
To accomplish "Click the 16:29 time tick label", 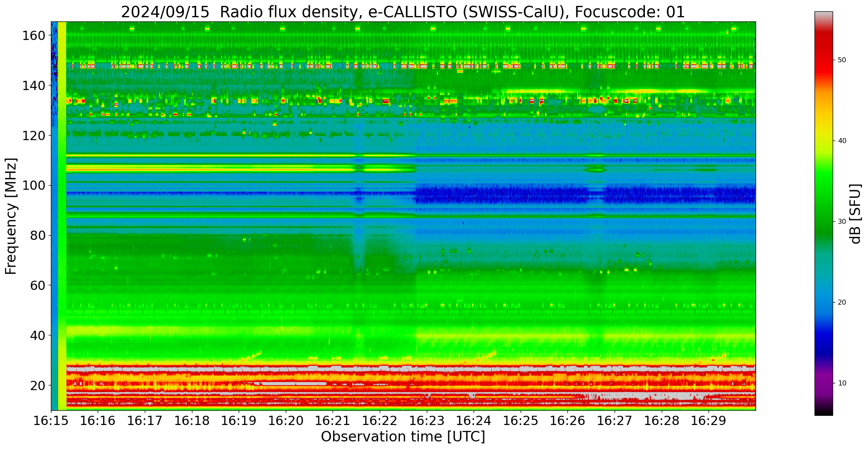I will pos(708,421).
